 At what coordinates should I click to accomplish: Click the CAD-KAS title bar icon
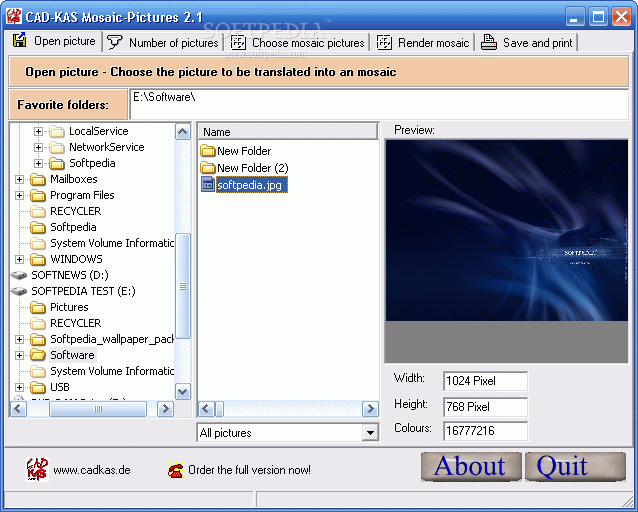[14, 17]
